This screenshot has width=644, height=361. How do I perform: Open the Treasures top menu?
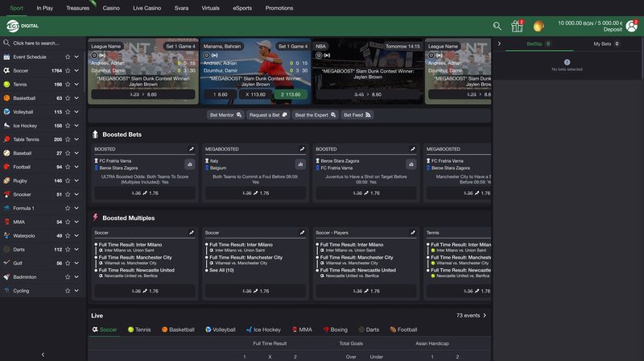pos(77,8)
